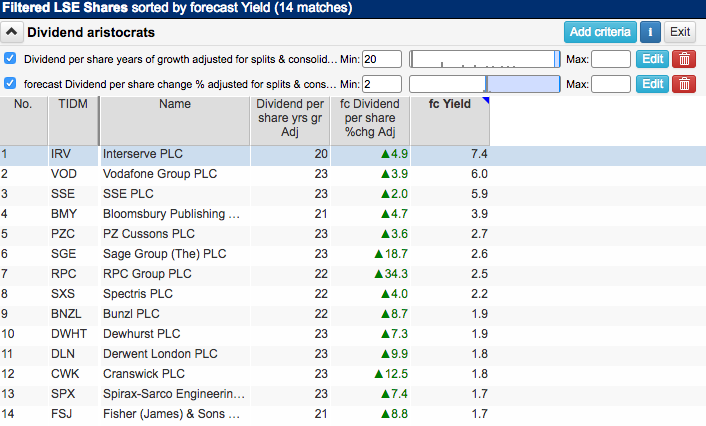The height and width of the screenshot is (426, 706).
Task: Delete the dividend years of growth criterion
Action: [684, 59]
